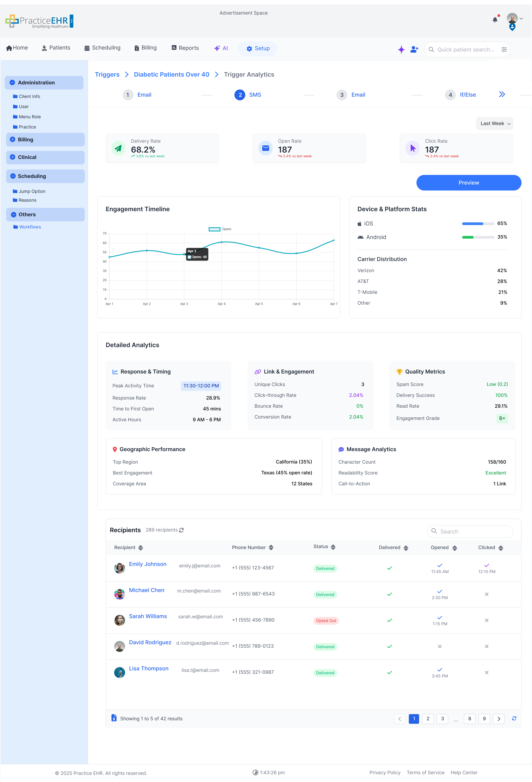Open the Reports menu
The image size is (532, 782).
pos(185,48)
